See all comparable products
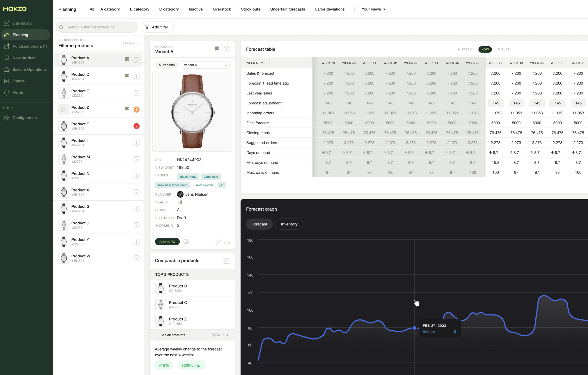 [x=173, y=335]
